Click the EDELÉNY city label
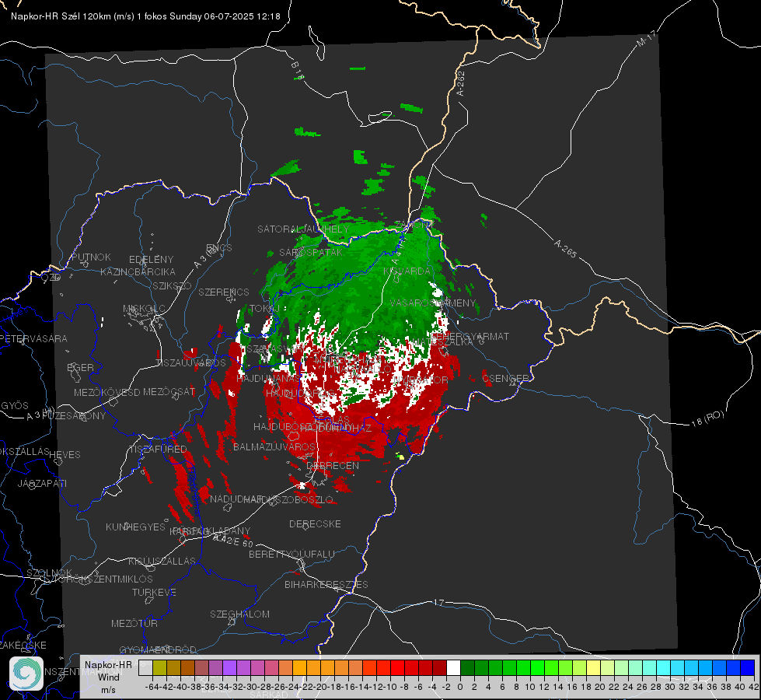This screenshot has width=761, height=700. pyautogui.click(x=151, y=260)
